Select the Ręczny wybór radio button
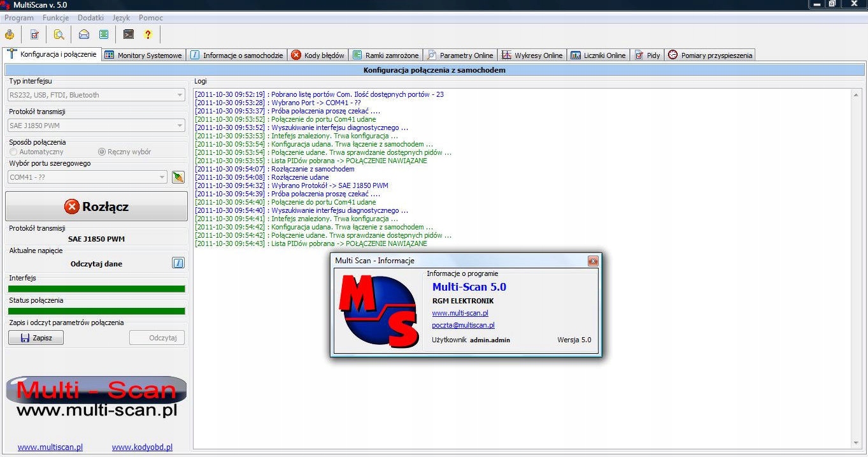Screen dimensions: 868x457 [x=102, y=152]
